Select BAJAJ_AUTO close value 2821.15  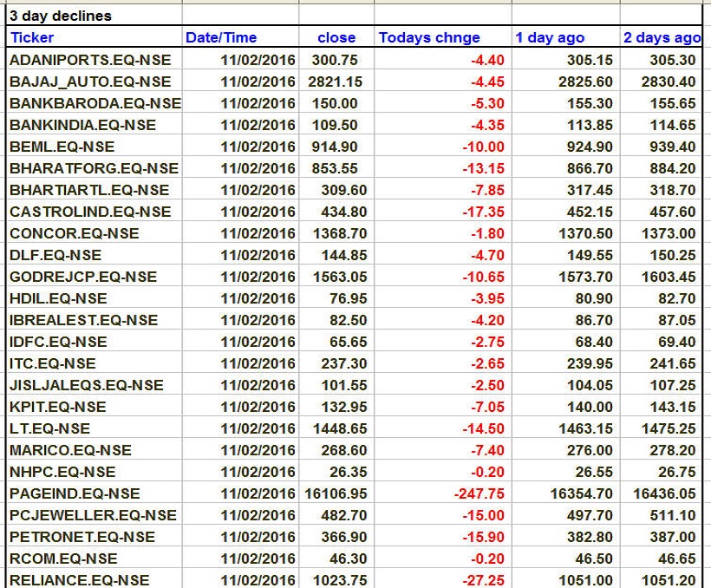[336, 82]
